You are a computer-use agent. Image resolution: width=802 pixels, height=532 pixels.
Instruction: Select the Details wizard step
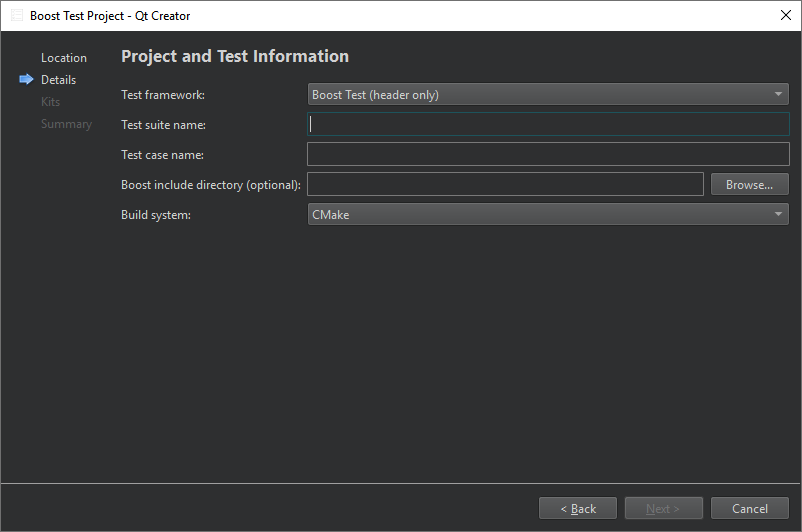(58, 80)
